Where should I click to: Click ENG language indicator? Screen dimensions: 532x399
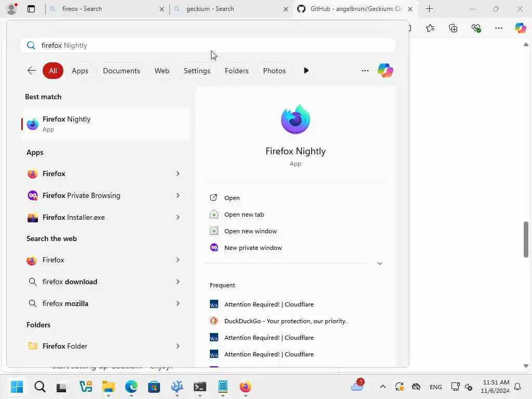coord(436,387)
